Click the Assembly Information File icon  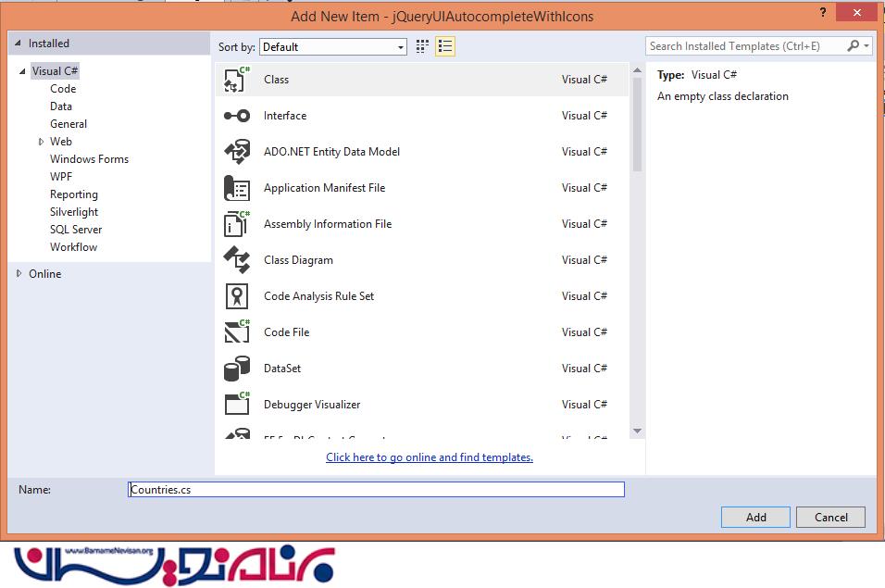(237, 224)
